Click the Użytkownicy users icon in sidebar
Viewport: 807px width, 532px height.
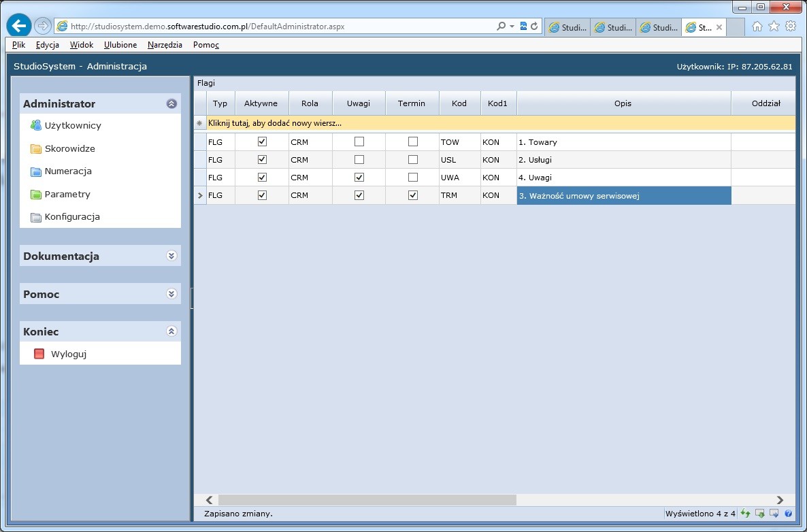35,125
